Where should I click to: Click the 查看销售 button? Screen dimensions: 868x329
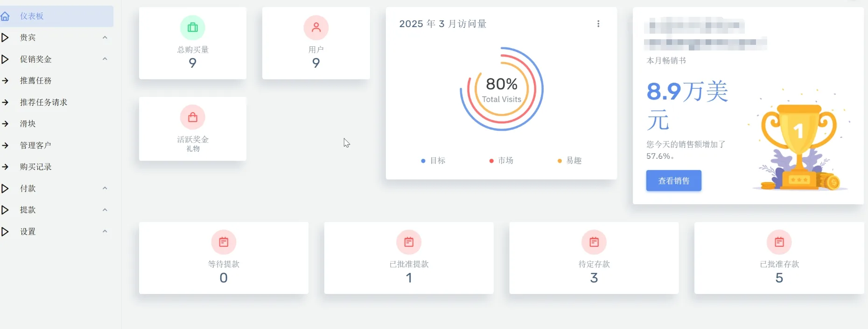click(x=673, y=180)
